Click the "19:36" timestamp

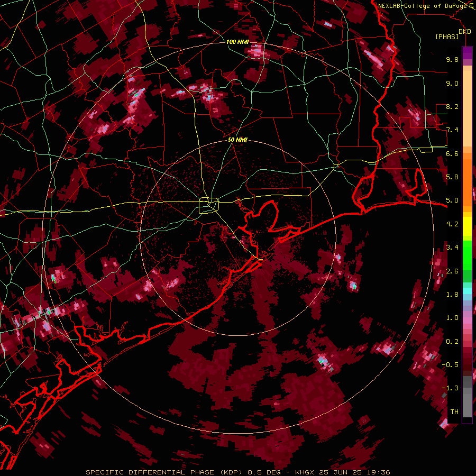click(379, 472)
